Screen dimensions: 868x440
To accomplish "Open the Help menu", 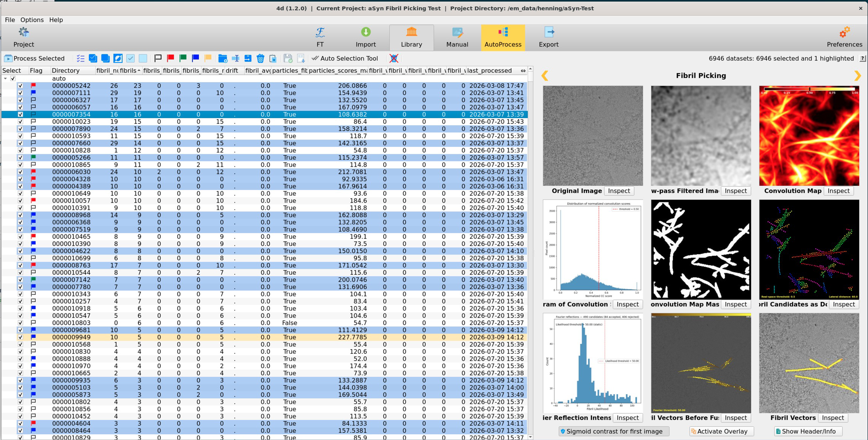I will pos(56,20).
